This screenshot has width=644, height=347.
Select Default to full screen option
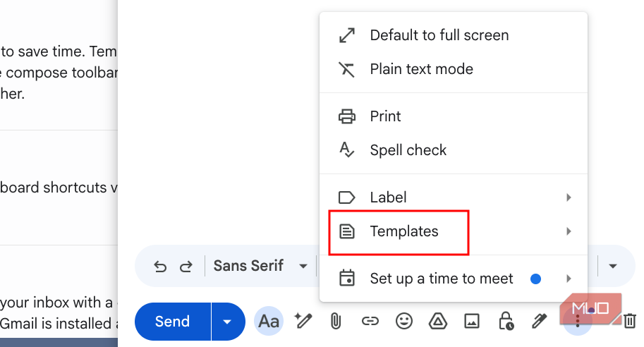(454, 35)
